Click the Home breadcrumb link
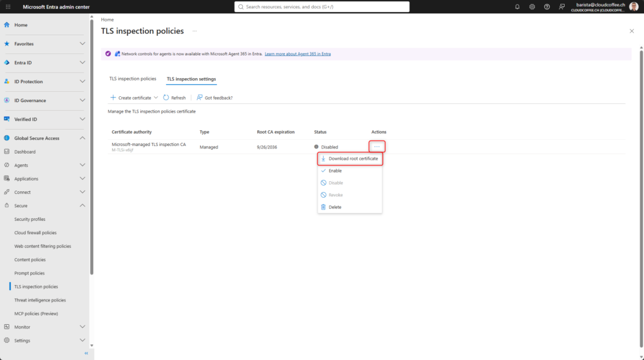 coord(107,20)
